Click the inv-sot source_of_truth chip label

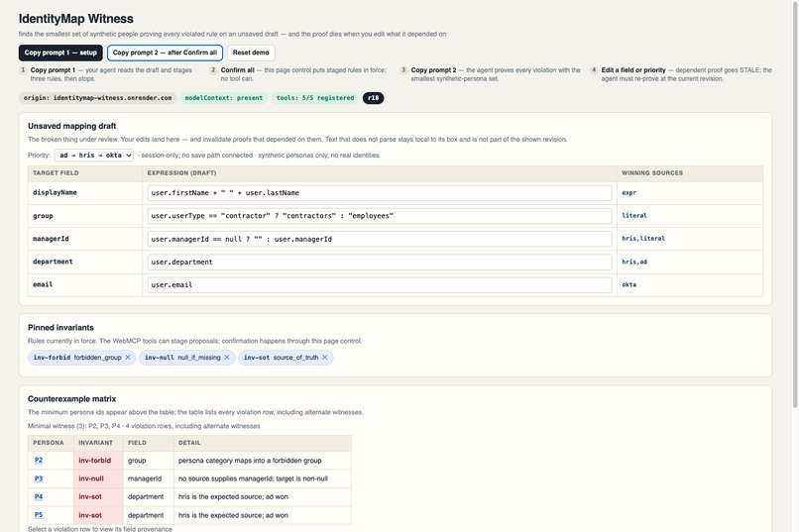[281, 358]
